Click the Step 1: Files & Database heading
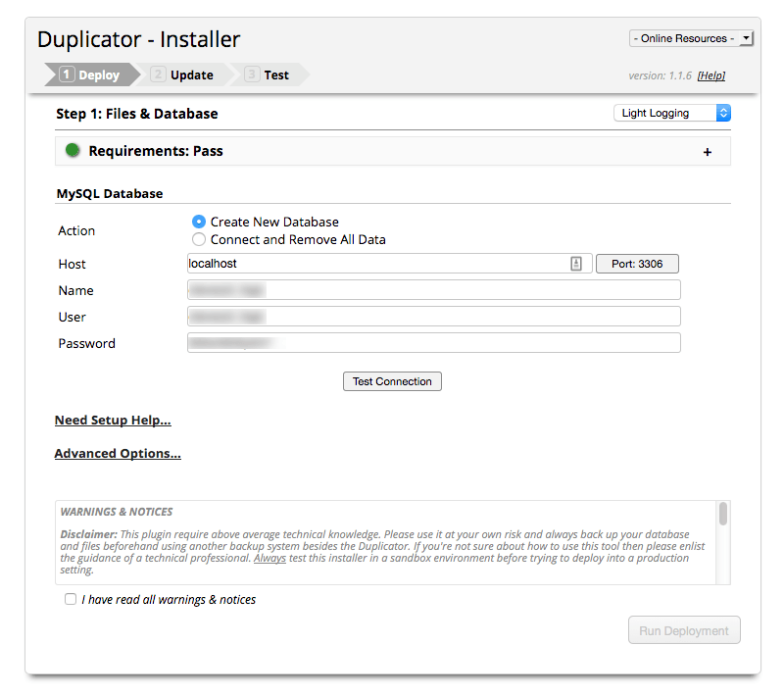Image resolution: width=784 pixels, height=696 pixels. (x=137, y=114)
